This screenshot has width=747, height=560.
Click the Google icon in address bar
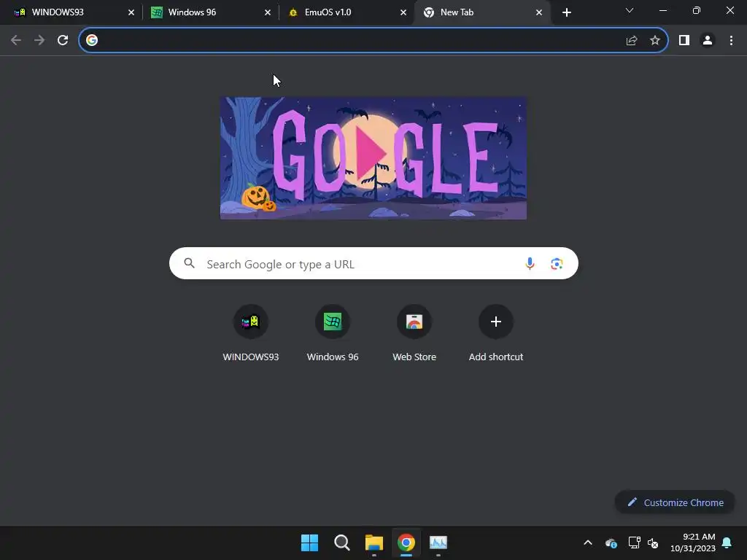(92, 40)
